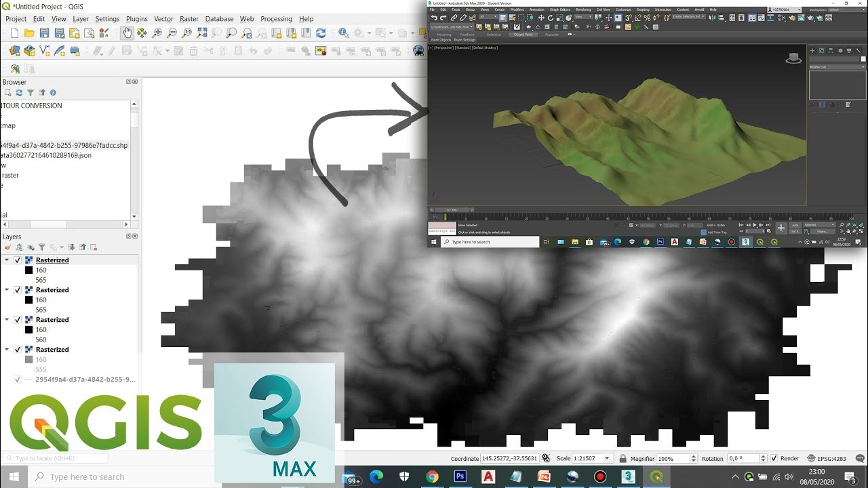This screenshot has height=488, width=868.
Task: Click Undo arrow in 3ds Max toolbar
Action: pos(435,18)
